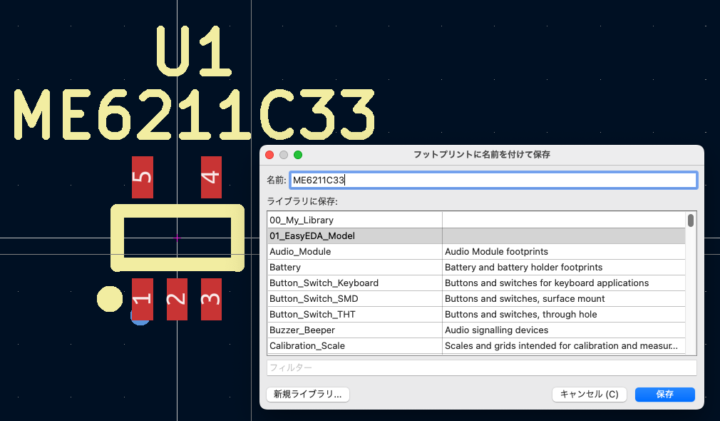Click footprint pad 5 on canvas
Screen dimensions: 720x421
coord(142,180)
